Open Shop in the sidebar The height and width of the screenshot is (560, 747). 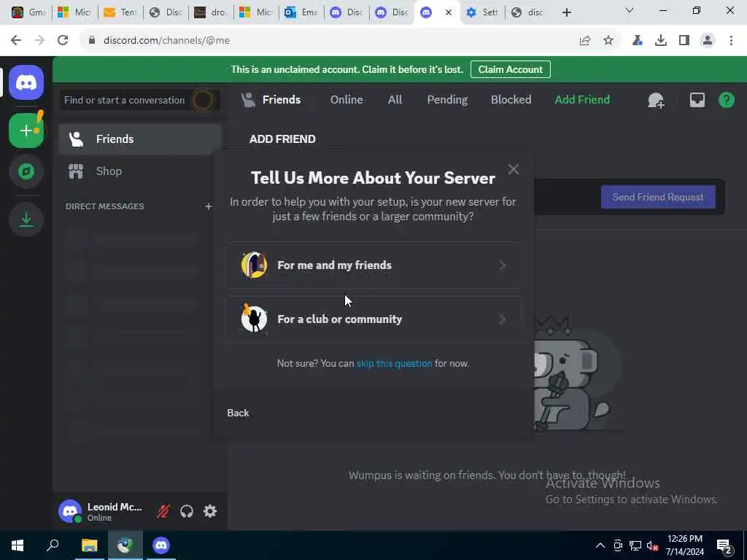coord(141,171)
